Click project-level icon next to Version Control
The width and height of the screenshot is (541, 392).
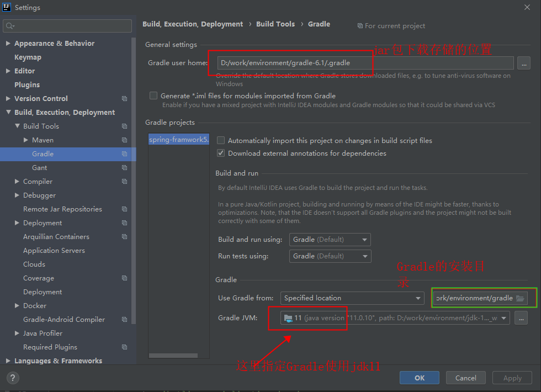[125, 99]
